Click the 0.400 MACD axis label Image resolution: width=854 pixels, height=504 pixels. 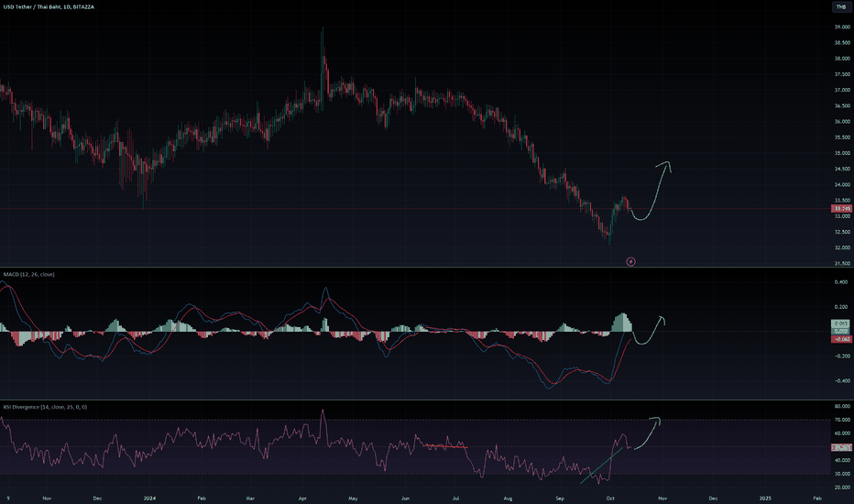coord(841,282)
